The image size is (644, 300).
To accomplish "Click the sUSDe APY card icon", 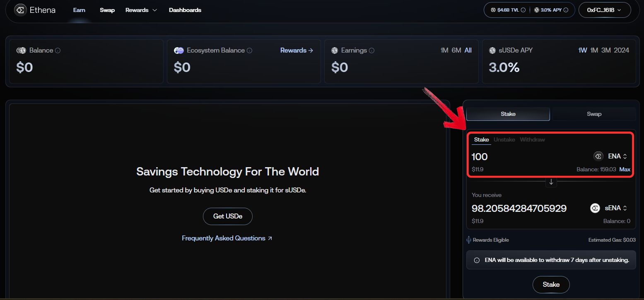I will click(492, 50).
